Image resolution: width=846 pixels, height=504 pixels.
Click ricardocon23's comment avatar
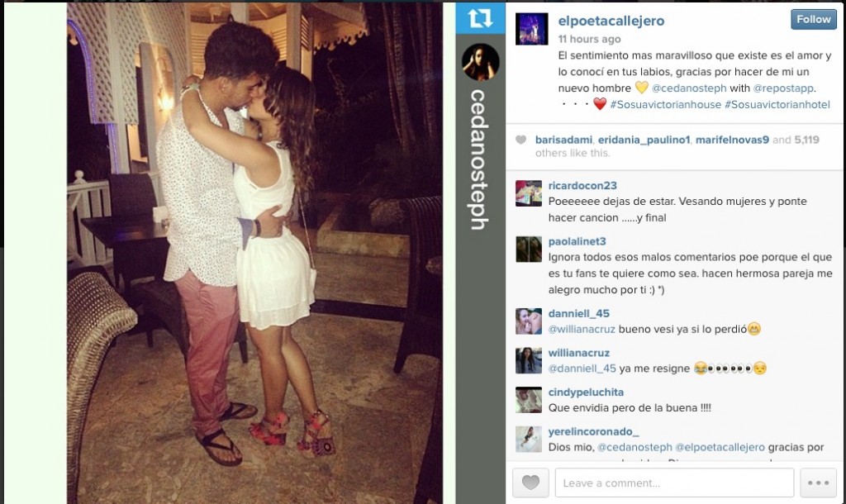coord(529,193)
